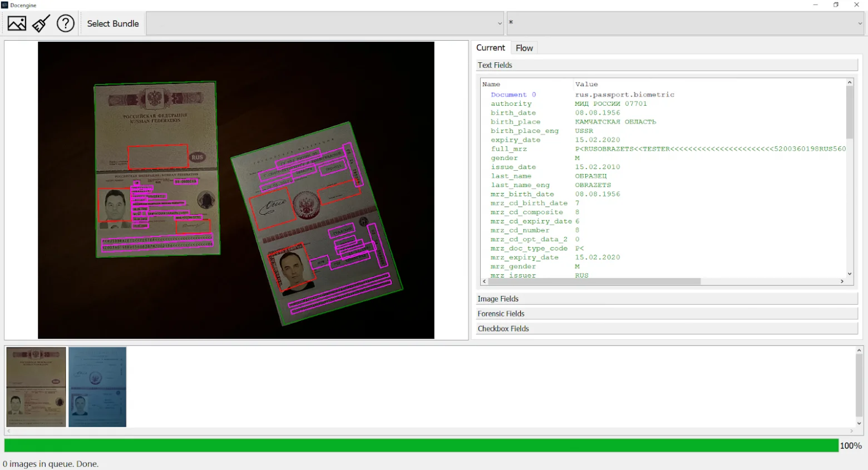Open image file with picture icon
This screenshot has width=868, height=470.
click(x=17, y=23)
